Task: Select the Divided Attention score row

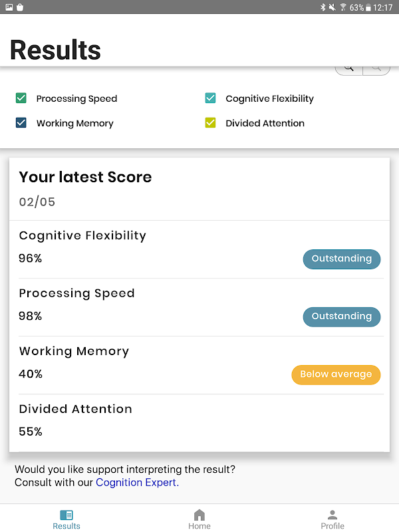Action: 199,421
